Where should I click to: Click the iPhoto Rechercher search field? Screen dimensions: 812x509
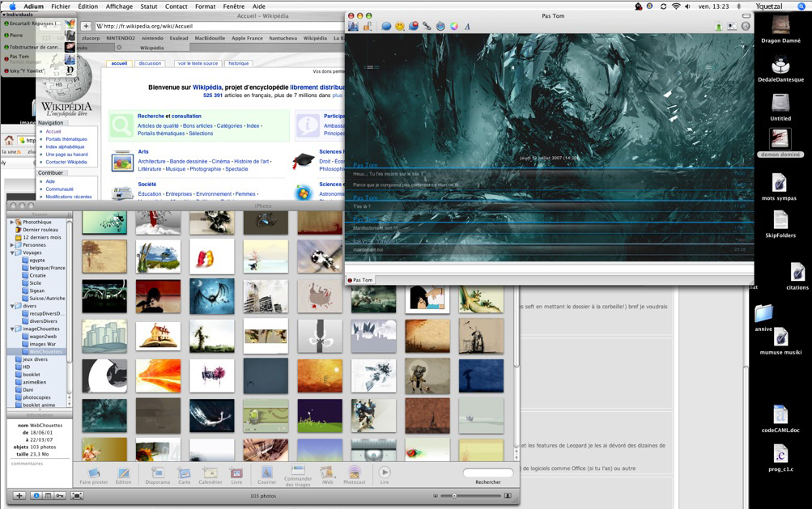487,473
